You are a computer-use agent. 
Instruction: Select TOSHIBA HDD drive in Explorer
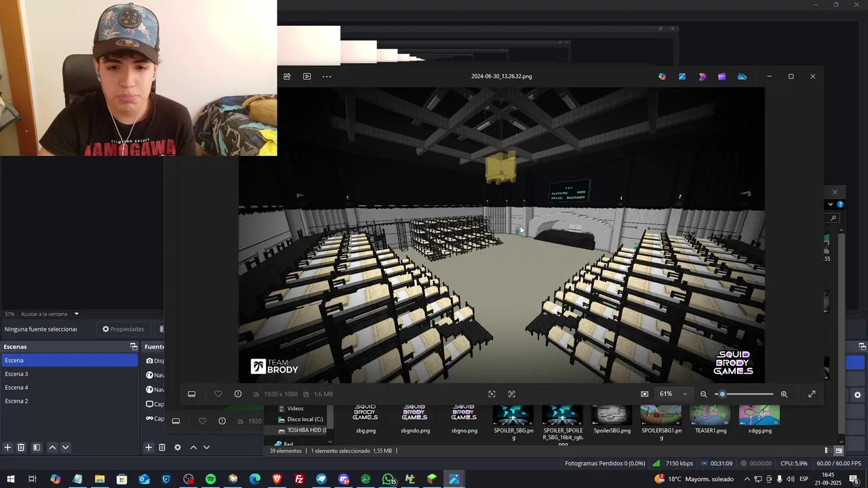(302, 430)
